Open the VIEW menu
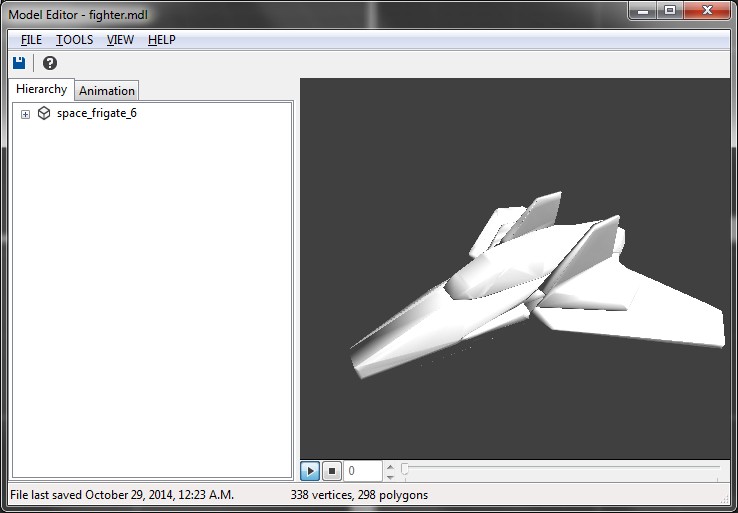Image resolution: width=738 pixels, height=513 pixels. (x=120, y=40)
